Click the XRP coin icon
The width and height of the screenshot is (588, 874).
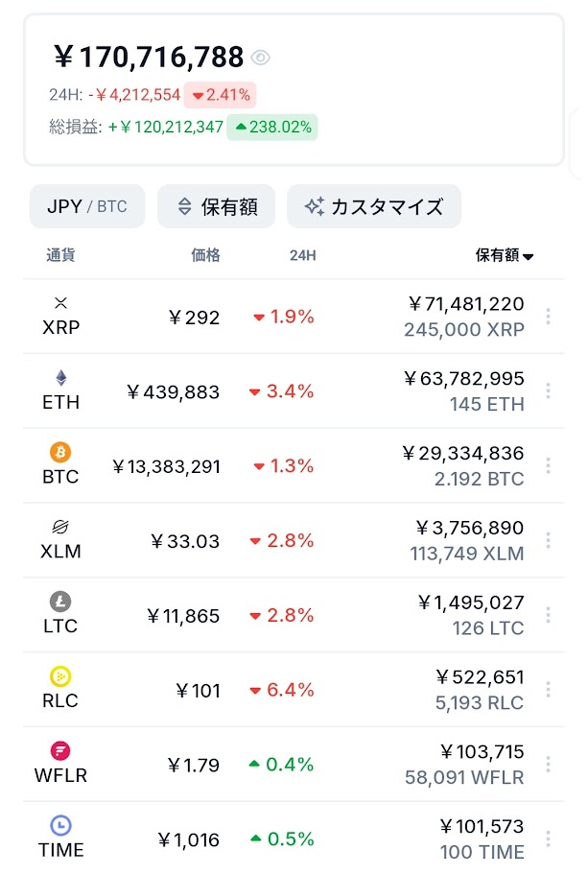point(61,303)
